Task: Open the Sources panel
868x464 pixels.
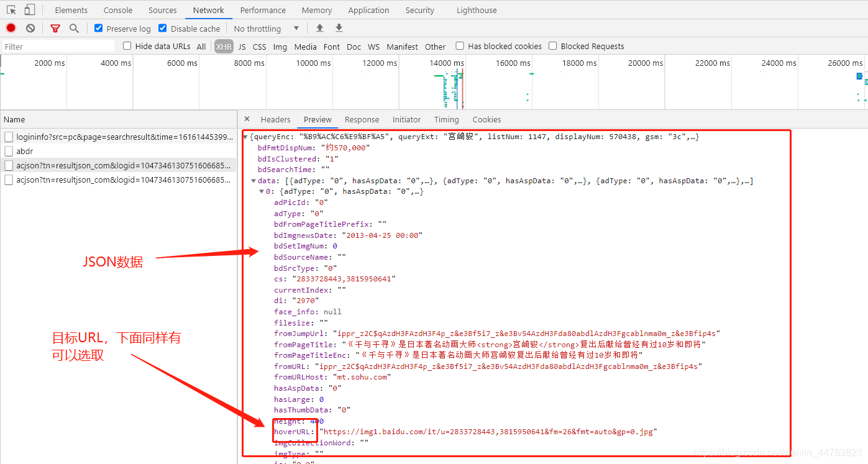Action: (x=163, y=10)
